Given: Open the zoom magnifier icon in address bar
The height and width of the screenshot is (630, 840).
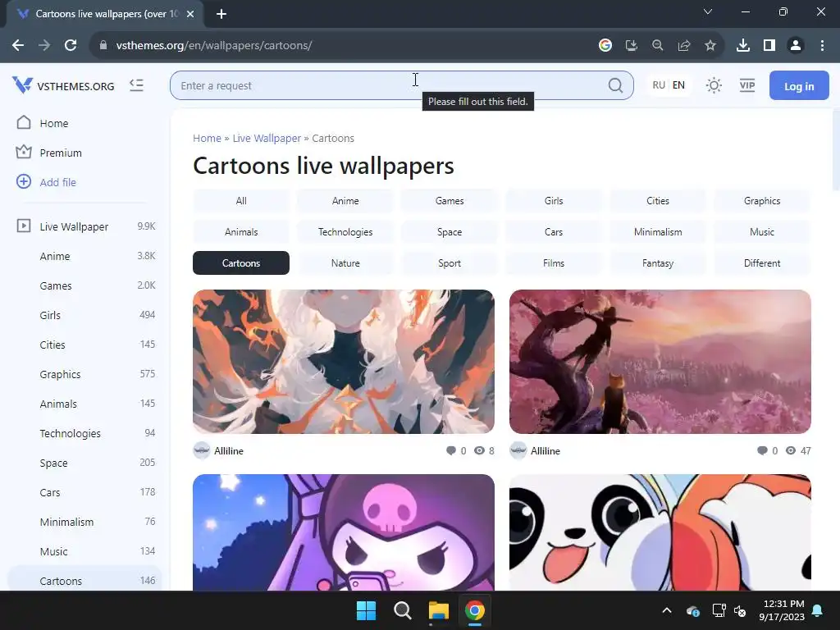Looking at the screenshot, I should point(657,45).
